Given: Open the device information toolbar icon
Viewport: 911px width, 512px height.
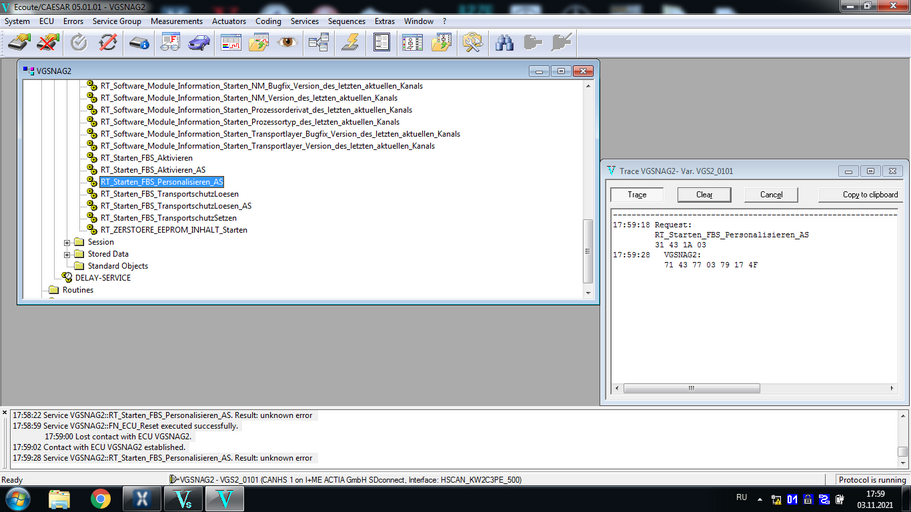Looking at the screenshot, I should point(139,43).
